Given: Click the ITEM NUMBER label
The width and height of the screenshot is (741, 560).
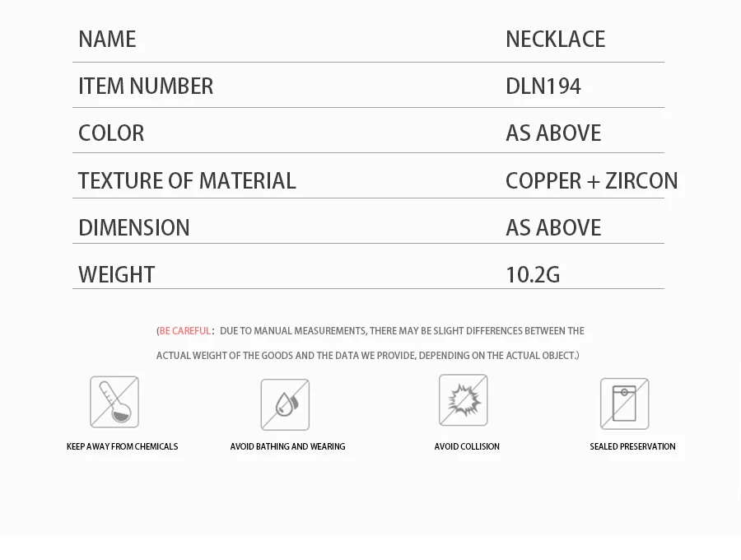Looking at the screenshot, I should tap(146, 86).
